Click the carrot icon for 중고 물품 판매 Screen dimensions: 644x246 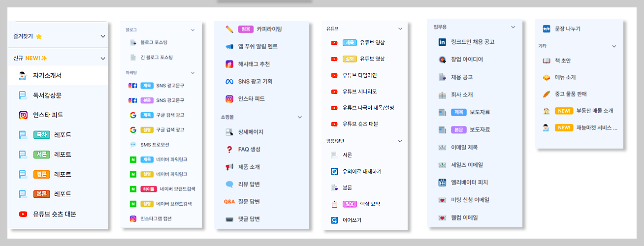[546, 93]
